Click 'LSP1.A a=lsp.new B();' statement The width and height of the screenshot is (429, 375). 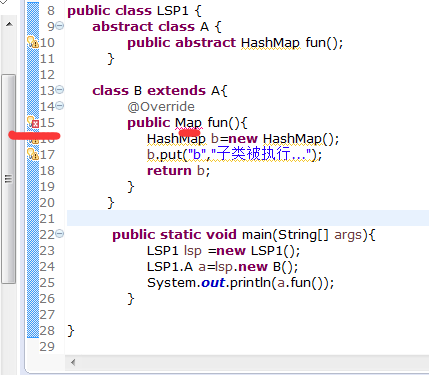tap(222, 267)
